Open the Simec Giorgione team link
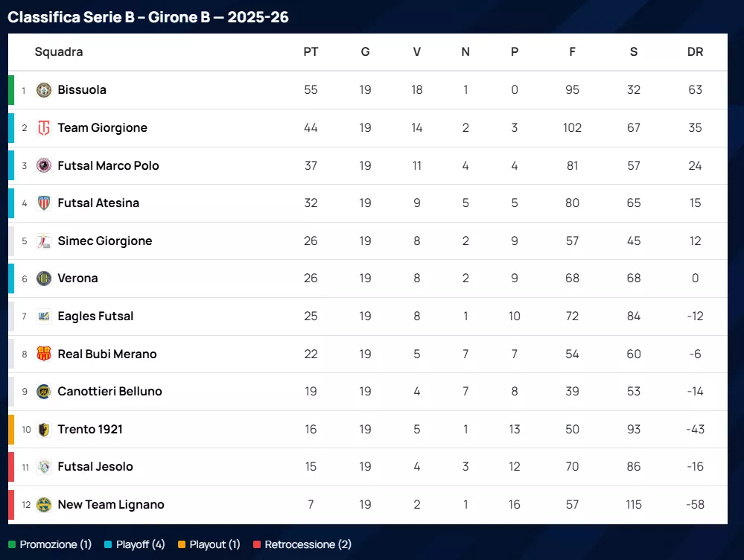Screen dimensions: 744x560 pos(104,241)
